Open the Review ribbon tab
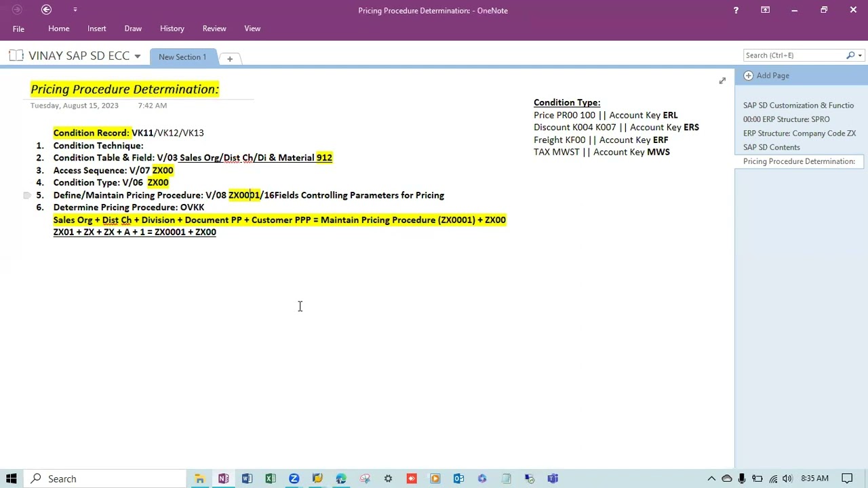 pyautogui.click(x=214, y=28)
